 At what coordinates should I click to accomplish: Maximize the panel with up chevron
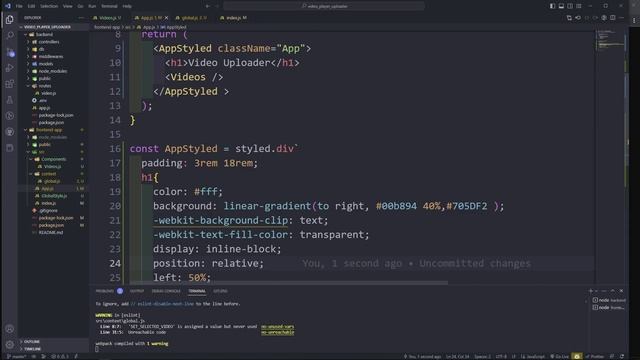click(612, 291)
